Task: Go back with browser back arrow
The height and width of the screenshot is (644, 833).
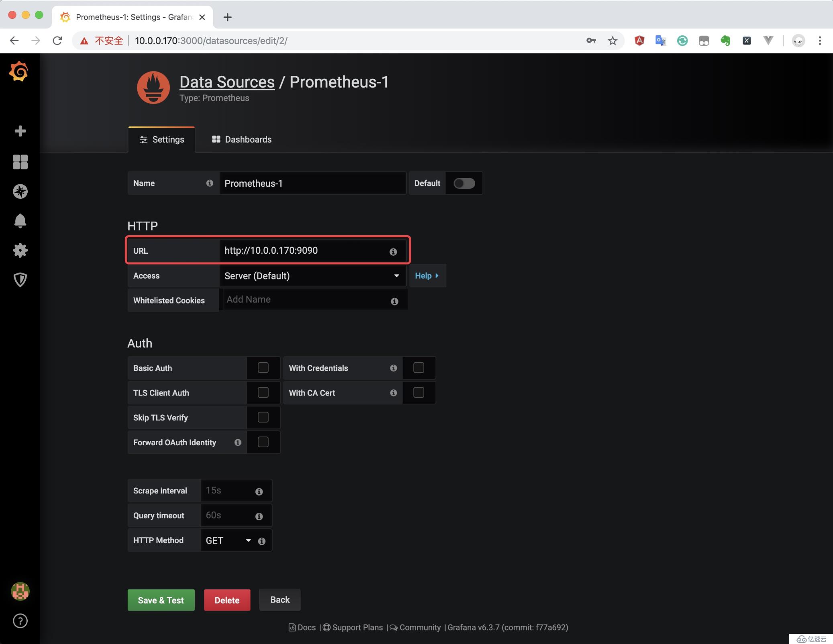Action: coord(14,41)
